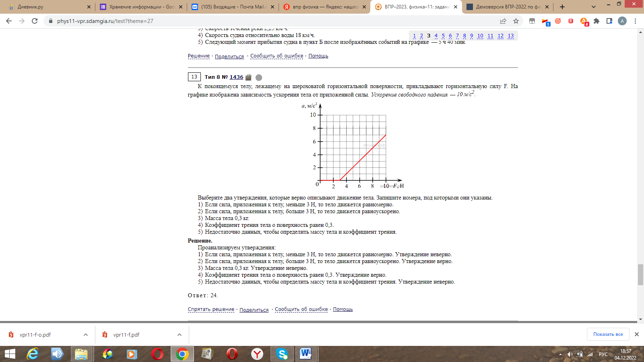
Task: Click the share page icon in address bar
Action: click(503, 21)
